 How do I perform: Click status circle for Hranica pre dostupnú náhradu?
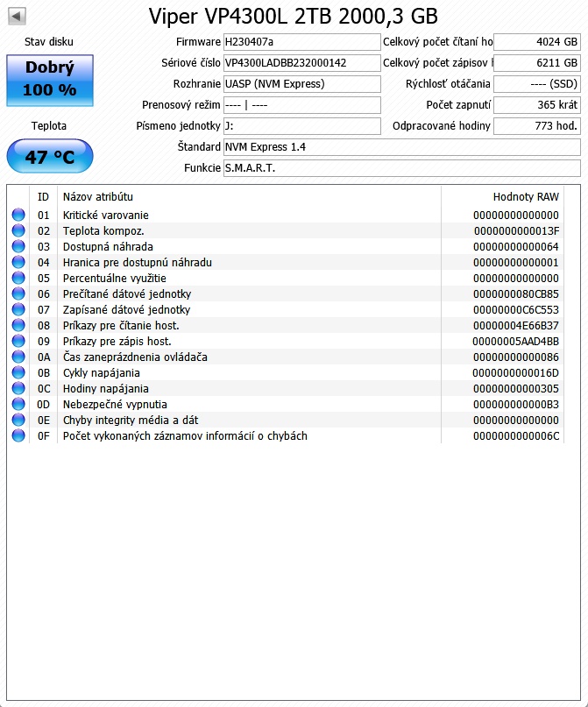click(18, 262)
